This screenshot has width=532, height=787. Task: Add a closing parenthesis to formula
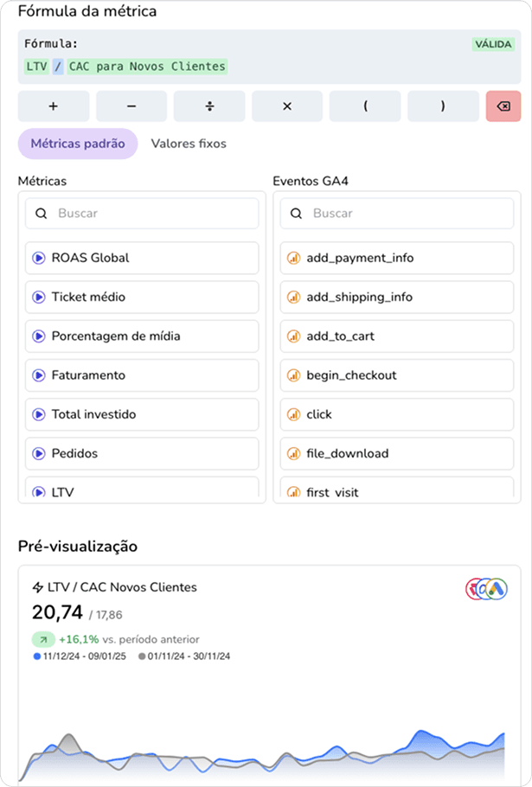point(443,106)
